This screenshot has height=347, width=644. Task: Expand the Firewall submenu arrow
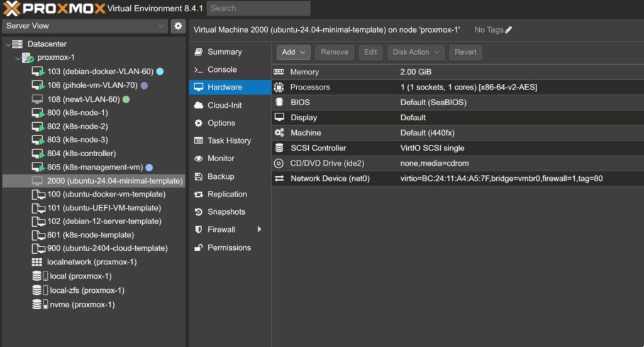pos(259,229)
